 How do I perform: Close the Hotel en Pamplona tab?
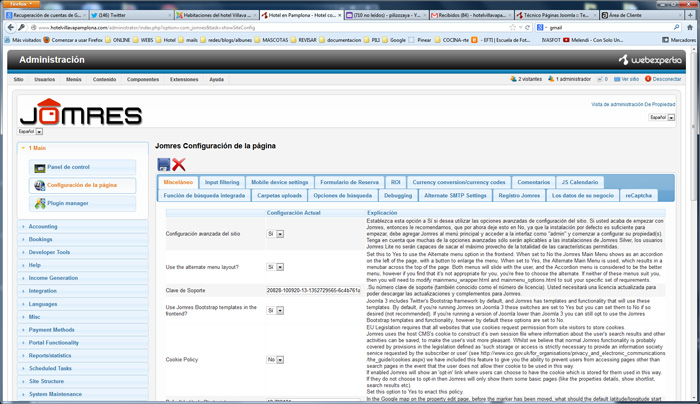point(340,15)
